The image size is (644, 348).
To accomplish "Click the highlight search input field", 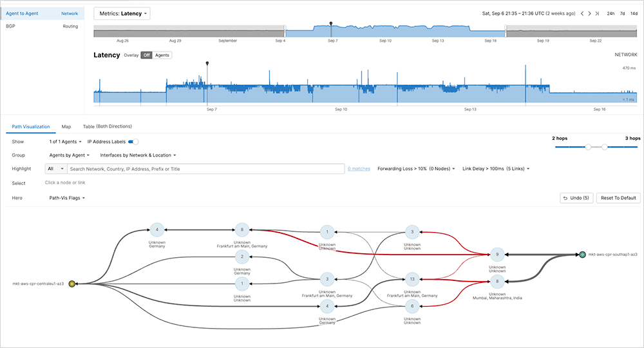I will (207, 169).
